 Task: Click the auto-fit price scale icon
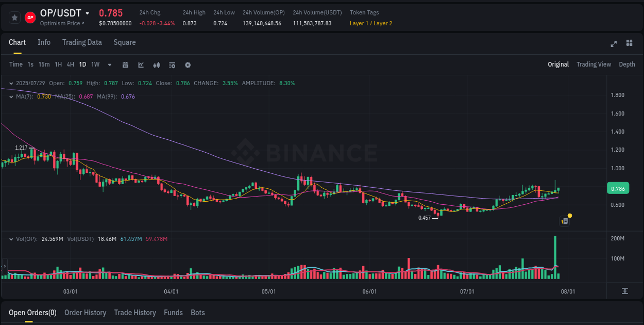(x=625, y=291)
